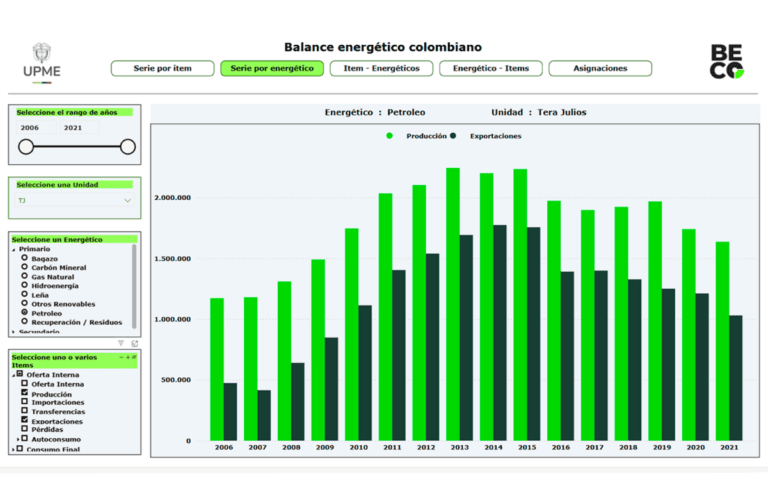The image size is (768, 483).
Task: Check the Importaciones checkbox
Action: [x=24, y=403]
